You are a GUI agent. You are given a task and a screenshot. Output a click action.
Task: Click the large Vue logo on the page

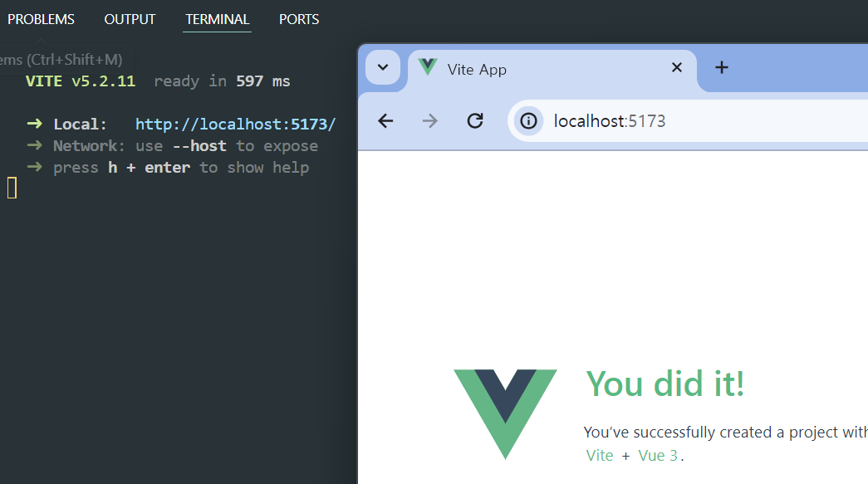click(x=505, y=413)
